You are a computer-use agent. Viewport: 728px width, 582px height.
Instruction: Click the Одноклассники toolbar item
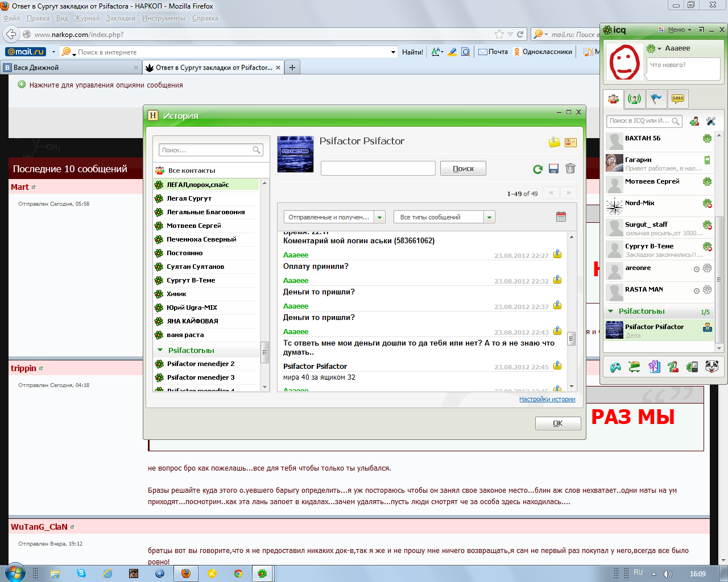(543, 52)
